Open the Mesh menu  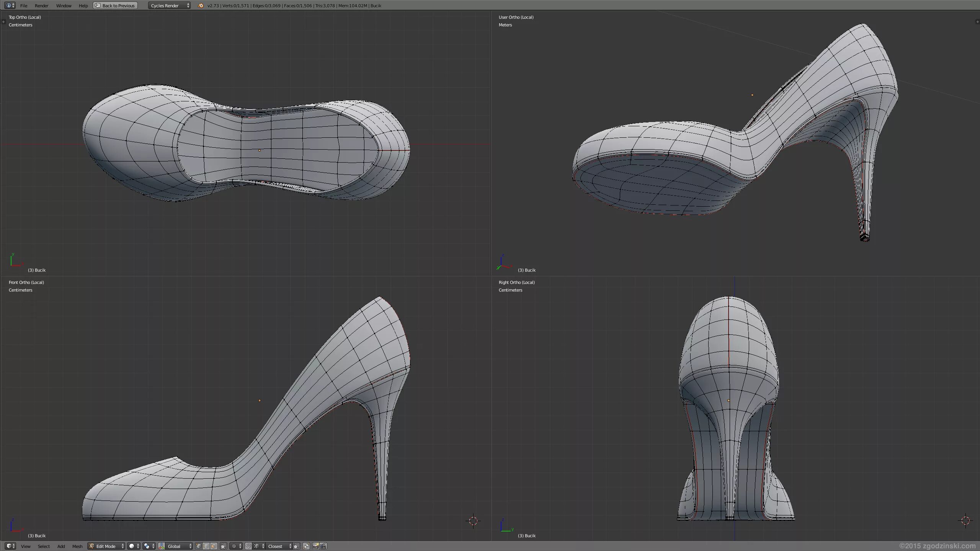pyautogui.click(x=77, y=546)
